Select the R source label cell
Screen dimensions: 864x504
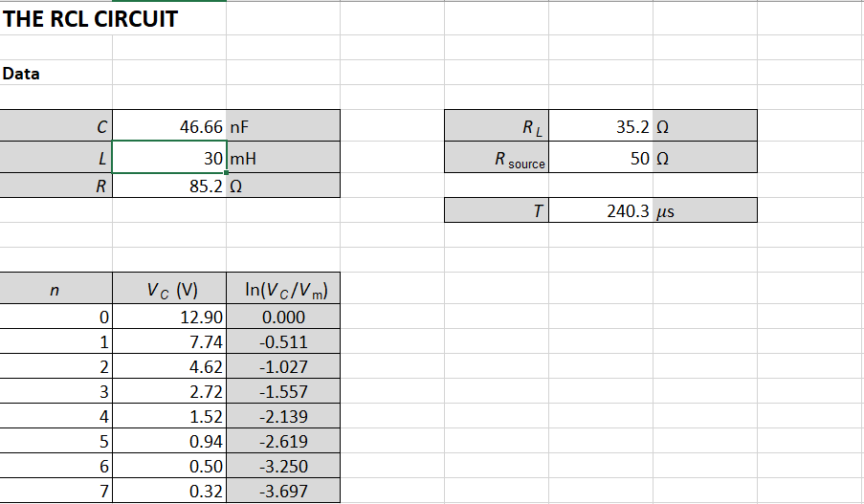pyautogui.click(x=497, y=158)
